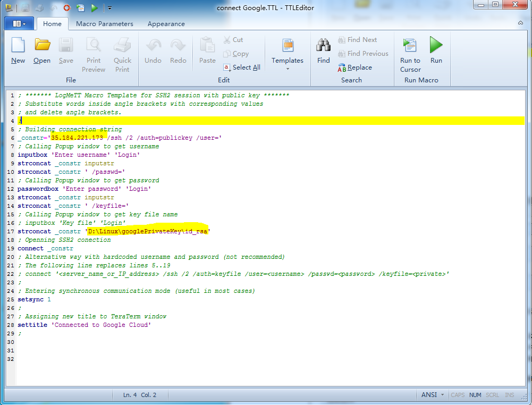Click the quick access Undo arrow
Viewport: 532px width, 405px height.
click(54, 8)
